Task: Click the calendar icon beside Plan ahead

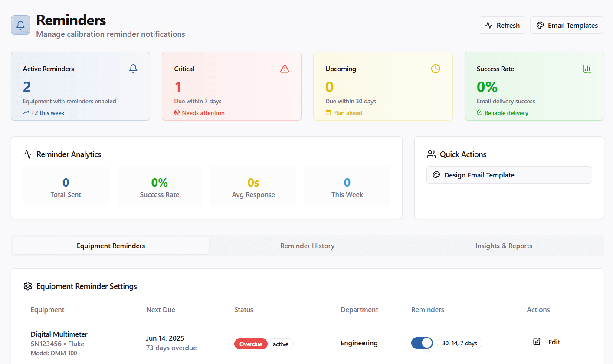Action: 328,113
